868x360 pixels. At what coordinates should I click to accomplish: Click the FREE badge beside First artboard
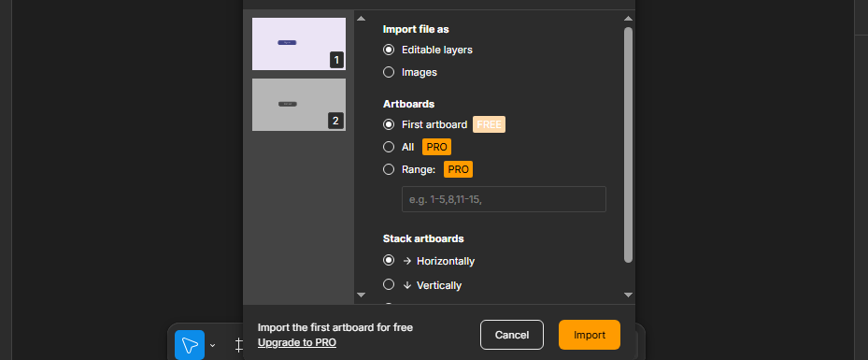pos(489,124)
